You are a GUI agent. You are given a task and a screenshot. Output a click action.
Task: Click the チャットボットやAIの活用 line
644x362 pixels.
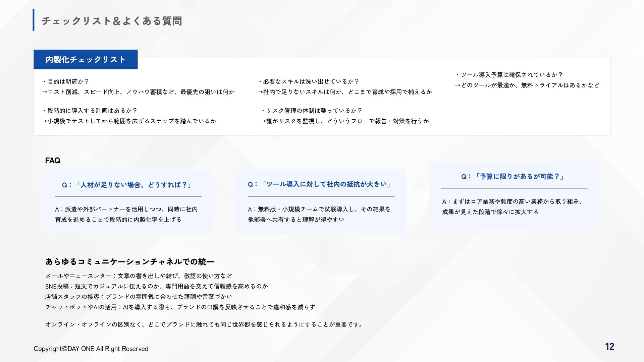click(180, 307)
